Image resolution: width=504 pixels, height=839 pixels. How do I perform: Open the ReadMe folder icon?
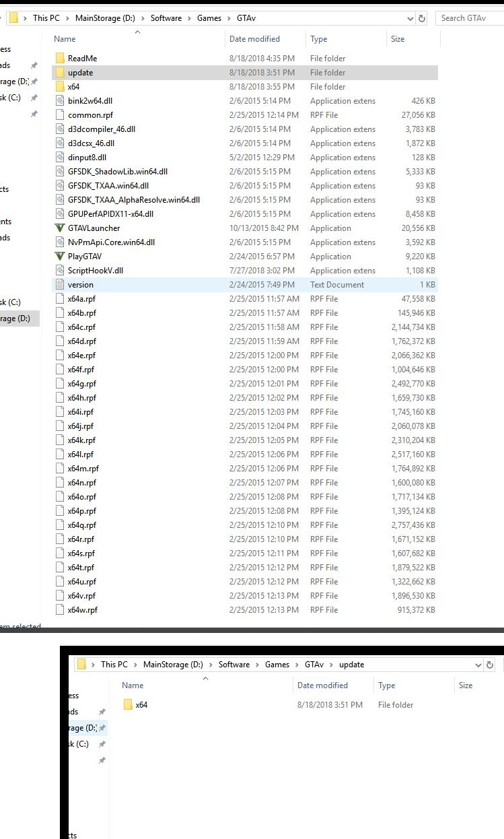coord(60,59)
